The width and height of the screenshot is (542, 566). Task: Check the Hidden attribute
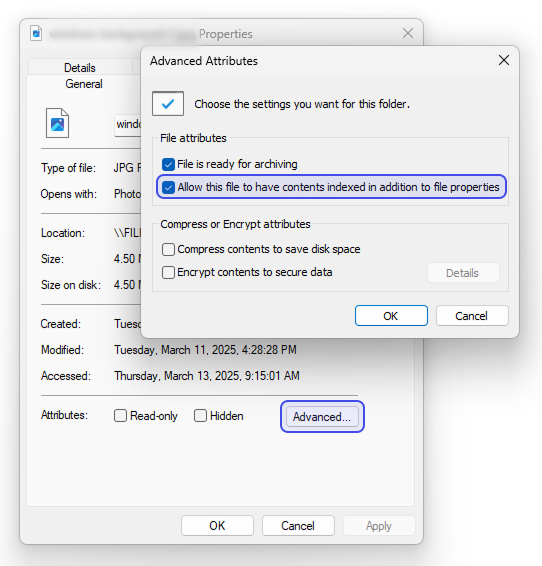point(200,415)
